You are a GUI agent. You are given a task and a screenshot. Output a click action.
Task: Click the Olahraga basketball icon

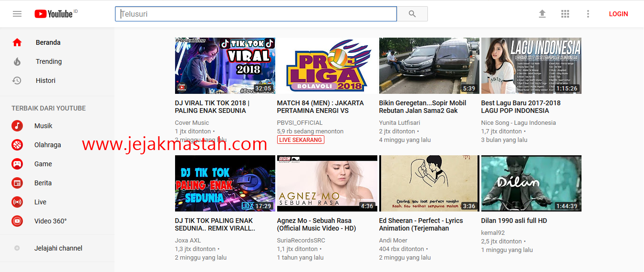click(x=17, y=145)
